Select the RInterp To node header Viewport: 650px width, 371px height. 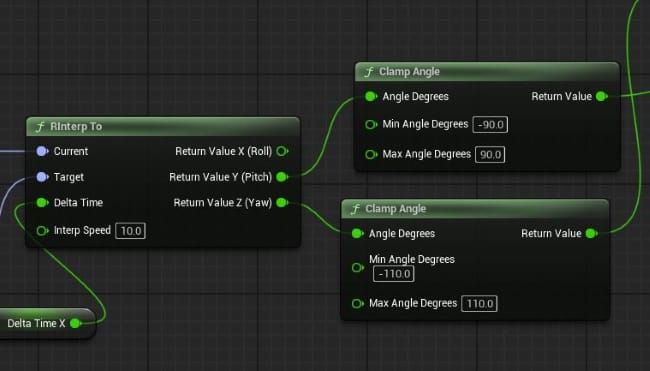coord(162,126)
